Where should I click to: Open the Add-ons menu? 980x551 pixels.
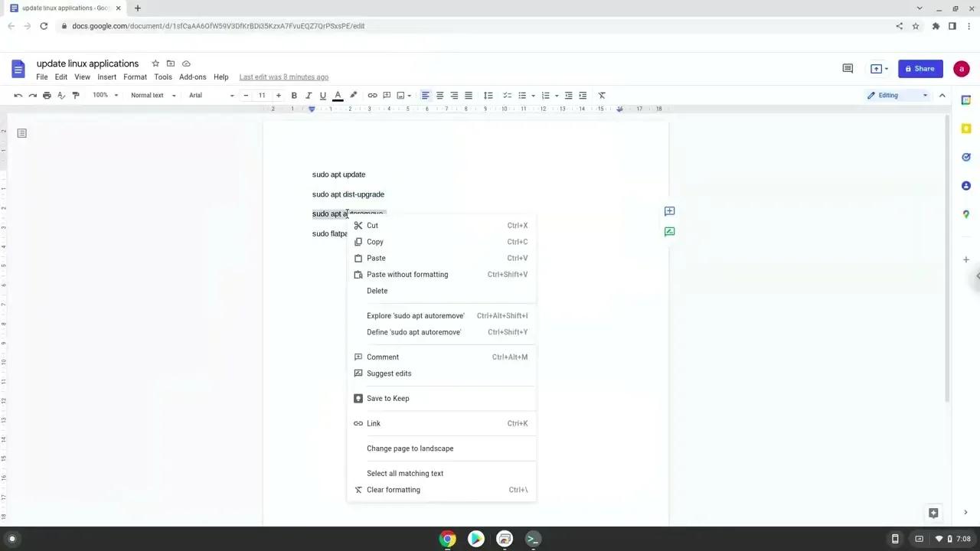[x=192, y=77]
